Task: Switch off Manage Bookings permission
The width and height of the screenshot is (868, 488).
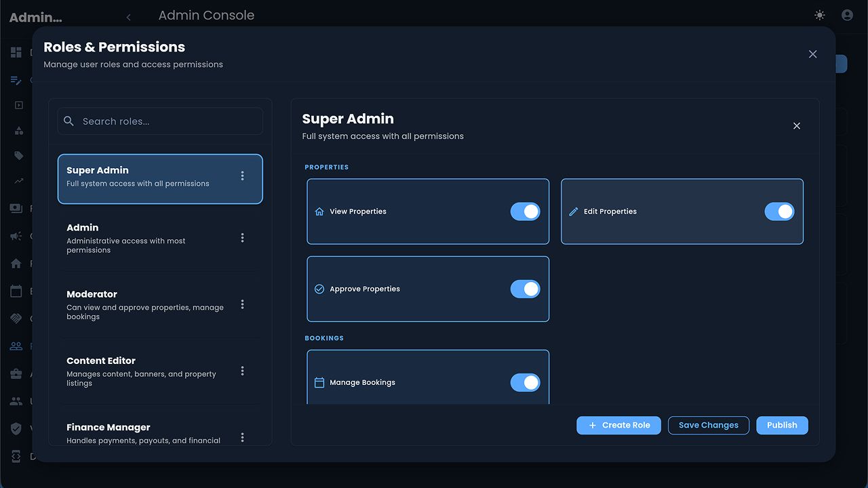Action: pos(526,382)
